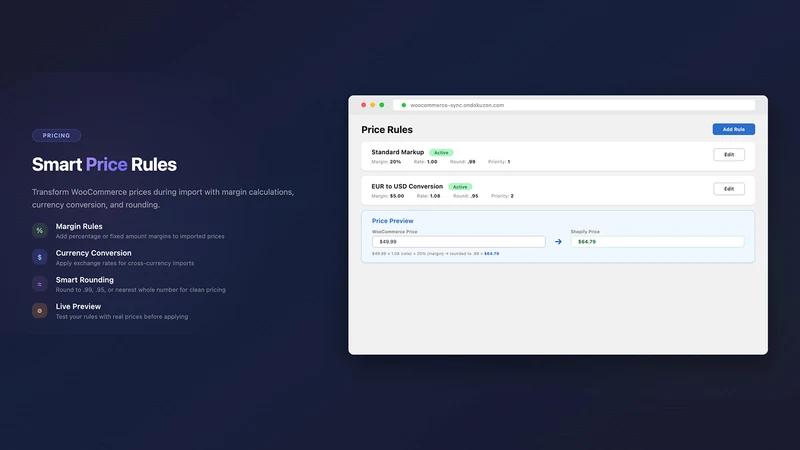Image resolution: width=800 pixels, height=450 pixels.
Task: Click the EUR to USD Conversion title
Action: coord(407,186)
